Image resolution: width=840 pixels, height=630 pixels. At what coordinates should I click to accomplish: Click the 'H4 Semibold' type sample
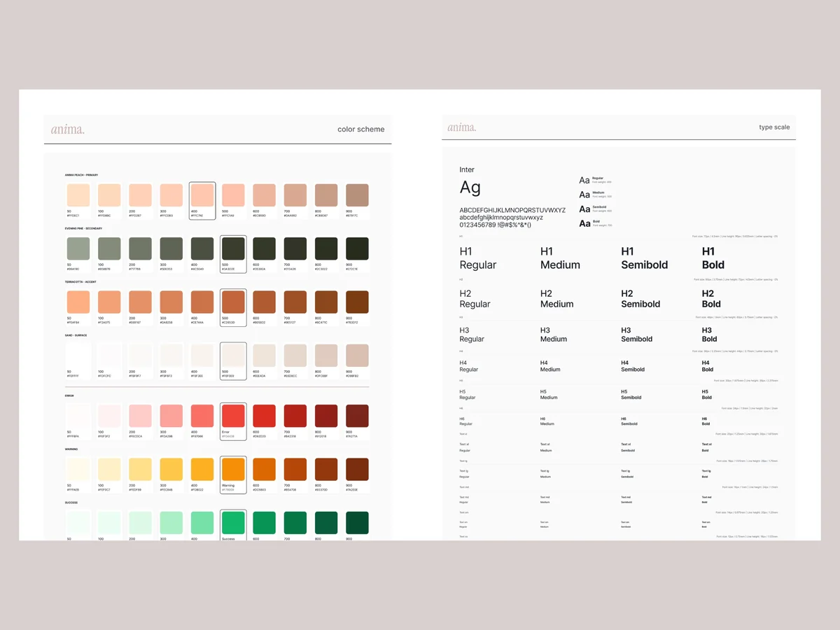click(x=633, y=366)
